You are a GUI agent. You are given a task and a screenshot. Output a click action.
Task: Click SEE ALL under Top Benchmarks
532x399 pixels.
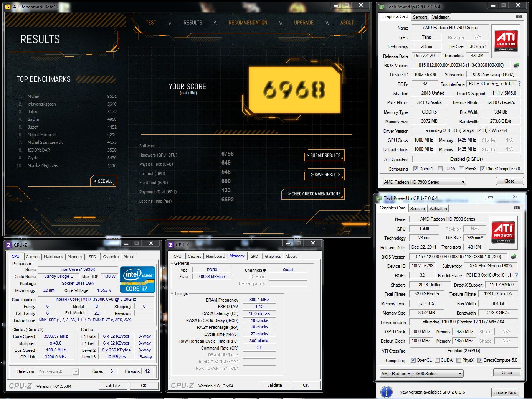pos(103,181)
